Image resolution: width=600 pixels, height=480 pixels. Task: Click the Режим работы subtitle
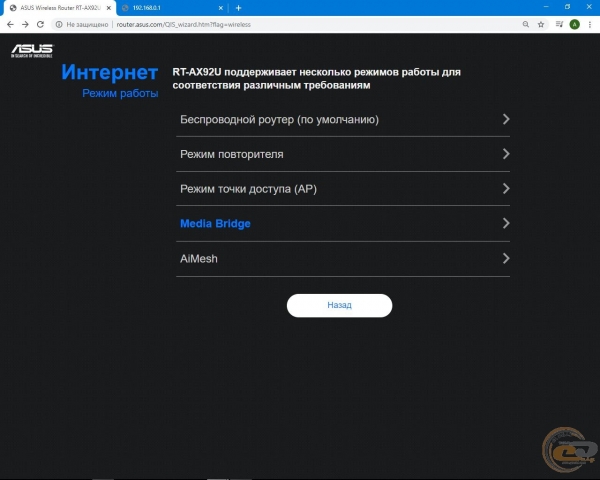pyautogui.click(x=120, y=93)
